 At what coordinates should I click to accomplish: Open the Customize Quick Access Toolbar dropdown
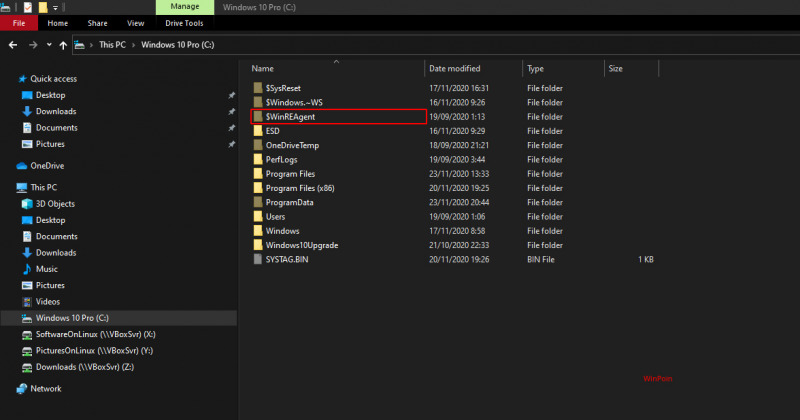point(55,7)
